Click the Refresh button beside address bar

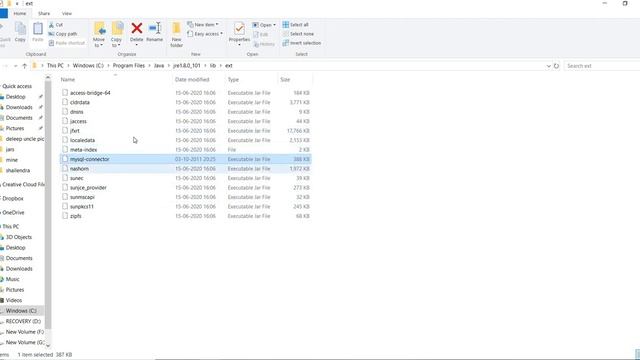point(556,66)
